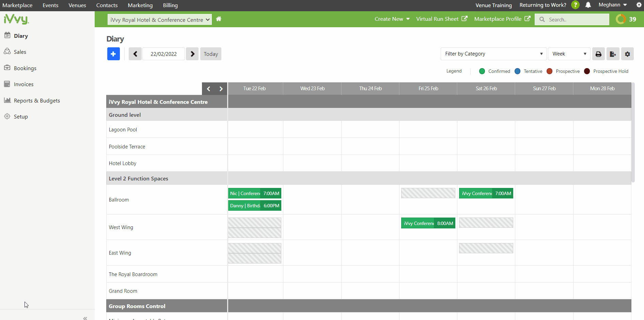Click the Prospective red legend dot
Image resolution: width=644 pixels, height=320 pixels.
tap(549, 71)
